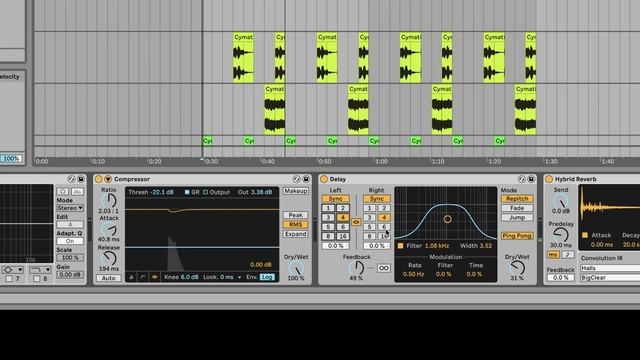Select the ms predelay unit button
Viewport: 640px width, 360px height.
point(553,255)
